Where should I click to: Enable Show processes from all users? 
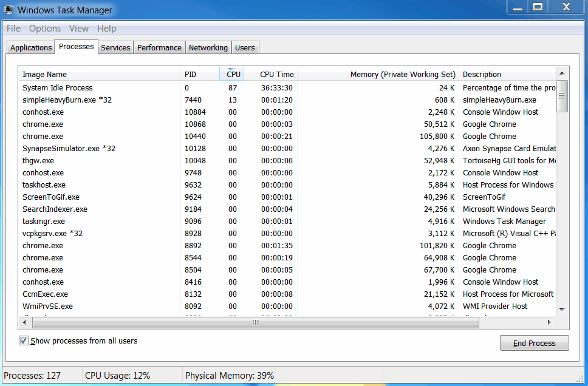tap(22, 340)
